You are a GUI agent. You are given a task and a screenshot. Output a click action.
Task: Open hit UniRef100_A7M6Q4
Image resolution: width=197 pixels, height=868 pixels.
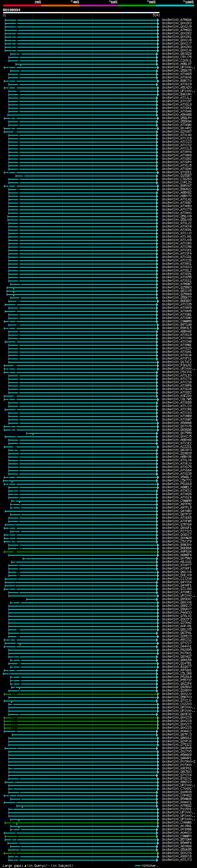(x=176, y=20)
